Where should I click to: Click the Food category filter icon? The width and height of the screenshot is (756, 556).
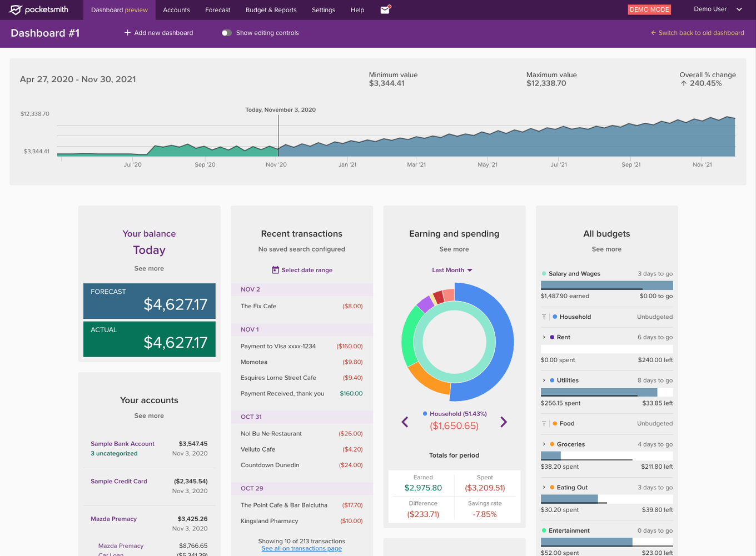544,423
